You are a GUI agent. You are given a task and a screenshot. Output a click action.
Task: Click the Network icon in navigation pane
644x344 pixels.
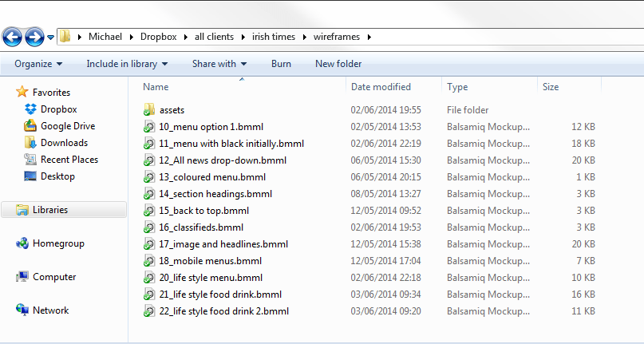pyautogui.click(x=22, y=310)
